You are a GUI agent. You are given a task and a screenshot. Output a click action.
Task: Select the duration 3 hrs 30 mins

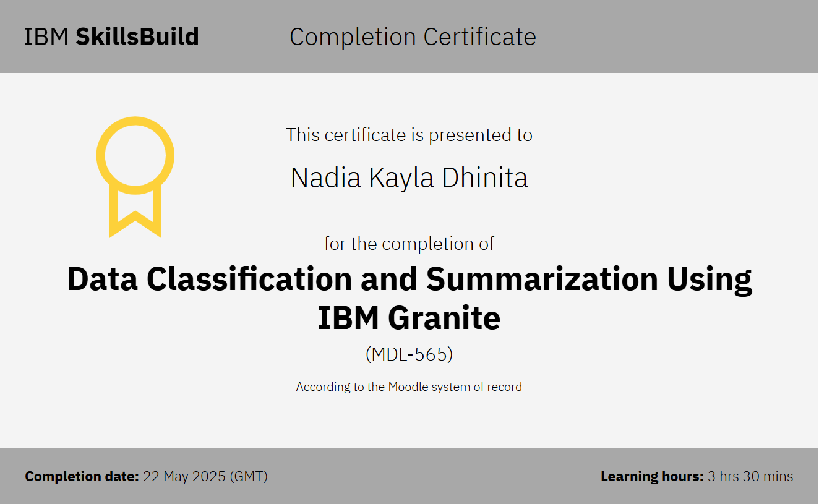coord(750,477)
